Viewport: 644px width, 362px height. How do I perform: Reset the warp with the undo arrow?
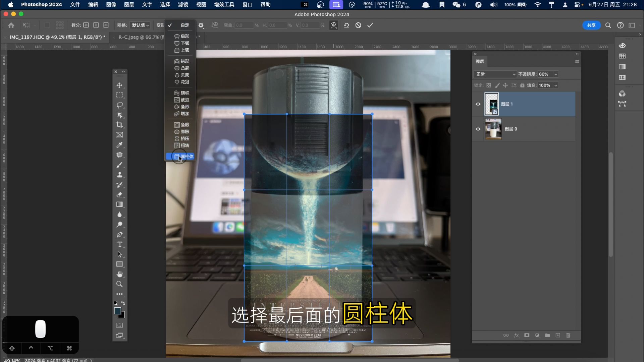coord(346,25)
